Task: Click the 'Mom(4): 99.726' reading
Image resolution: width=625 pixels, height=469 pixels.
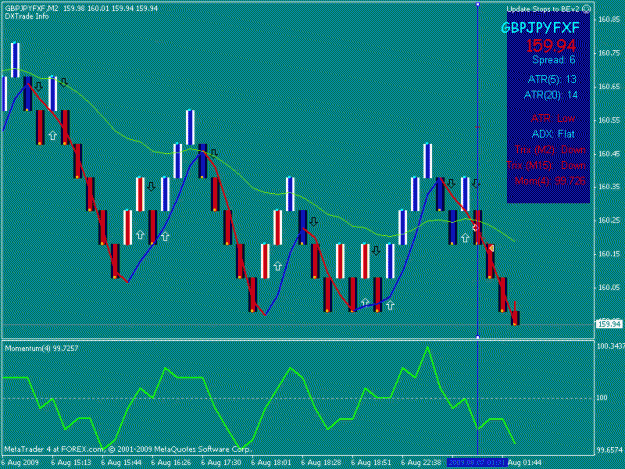Action: (x=550, y=181)
